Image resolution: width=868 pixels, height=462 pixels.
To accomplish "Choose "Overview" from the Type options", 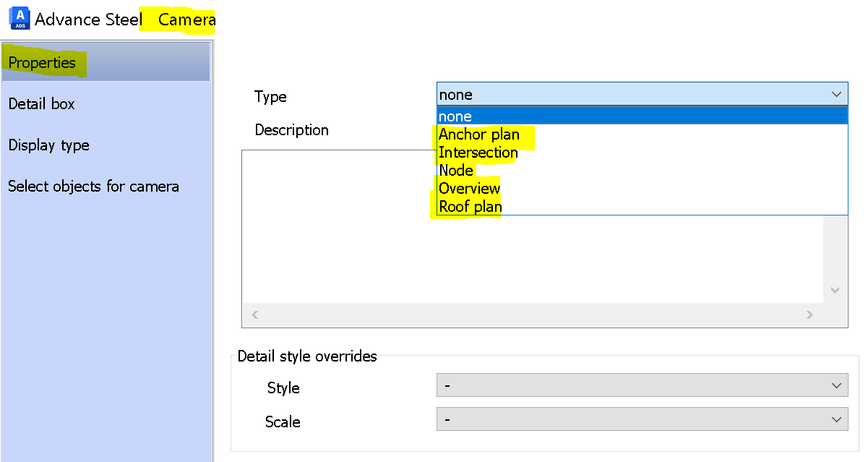I will [x=469, y=188].
